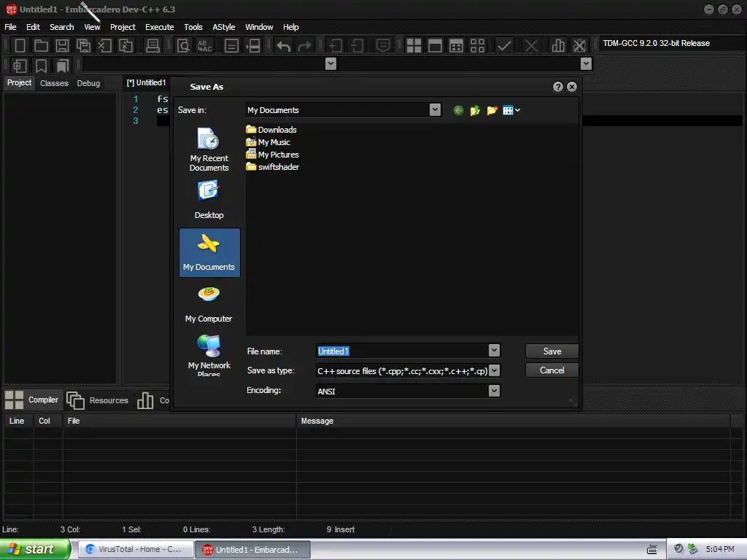The width and height of the screenshot is (747, 560).
Task: Click the Syntax Check checkmark icon
Action: point(504,46)
